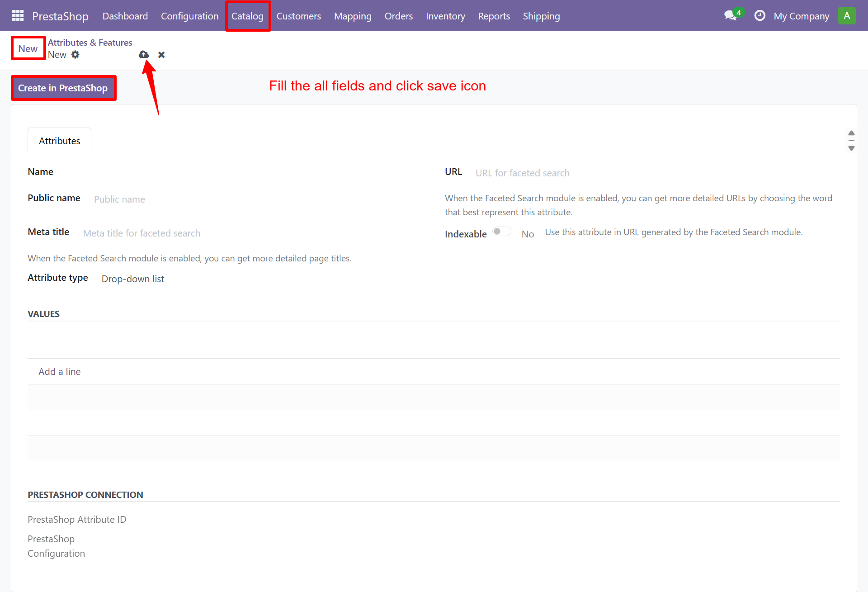The image size is (868, 592).
Task: Click the URL for faceted search field
Action: pyautogui.click(x=523, y=173)
